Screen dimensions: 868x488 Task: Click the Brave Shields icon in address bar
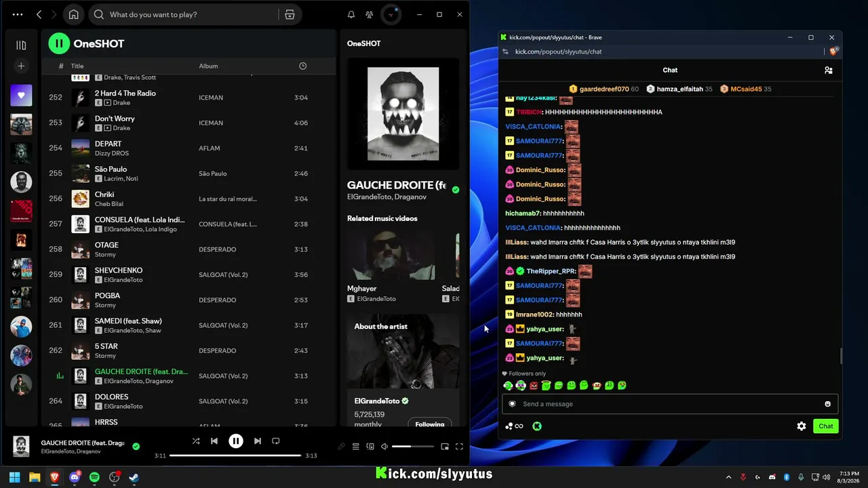[833, 52]
